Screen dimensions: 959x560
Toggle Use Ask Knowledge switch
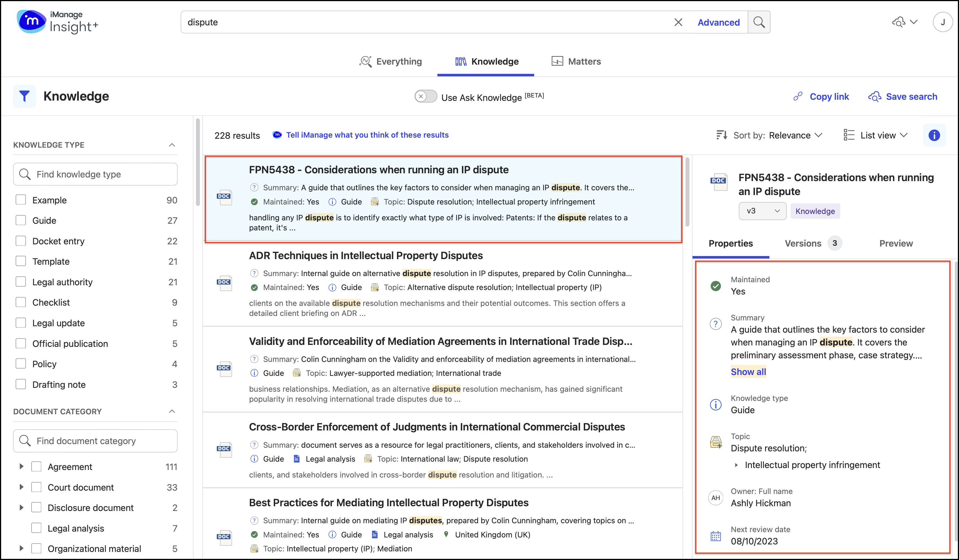pos(425,97)
